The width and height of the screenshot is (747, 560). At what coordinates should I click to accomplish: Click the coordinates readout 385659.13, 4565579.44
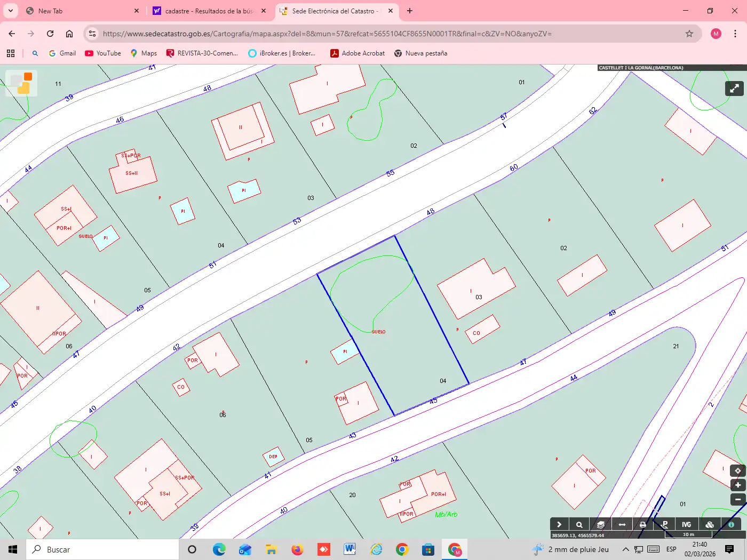(578, 535)
